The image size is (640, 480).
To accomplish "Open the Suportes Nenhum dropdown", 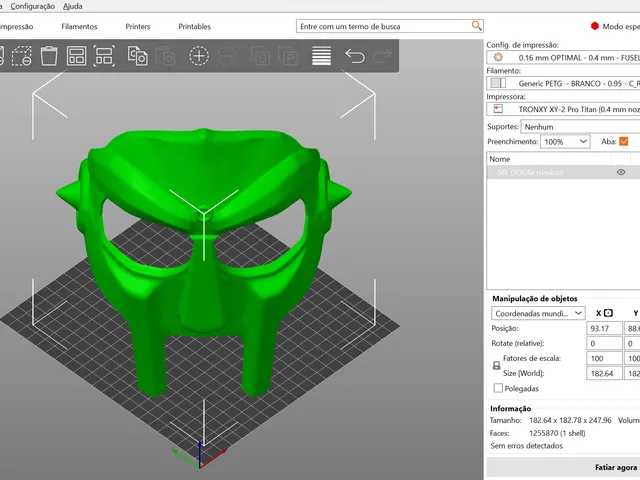I will pos(580,127).
